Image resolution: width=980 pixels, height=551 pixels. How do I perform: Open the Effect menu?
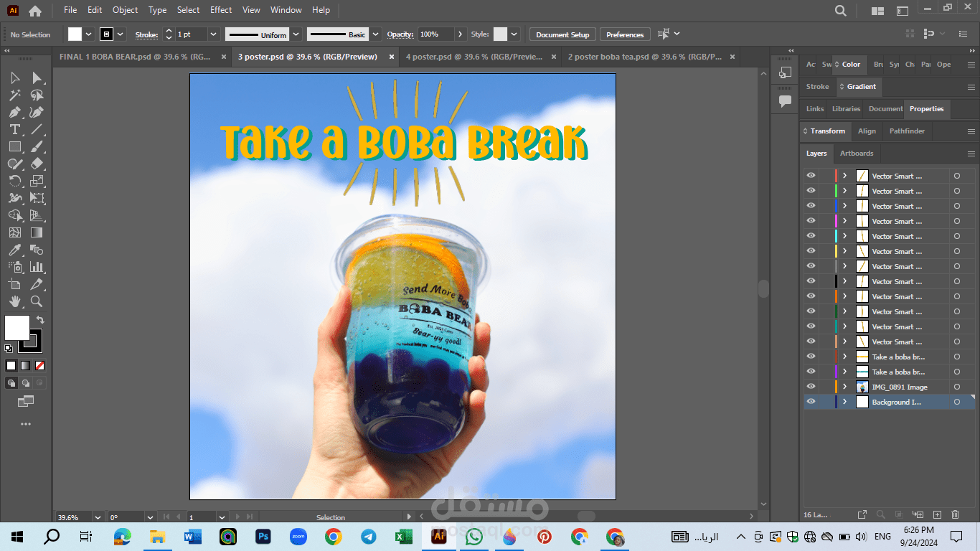[221, 10]
